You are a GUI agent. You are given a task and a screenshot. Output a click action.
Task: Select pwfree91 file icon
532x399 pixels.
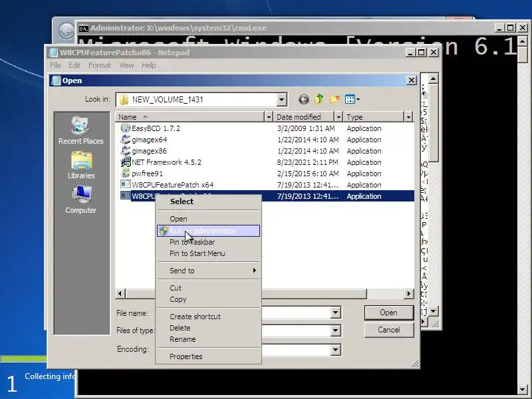[126, 174]
